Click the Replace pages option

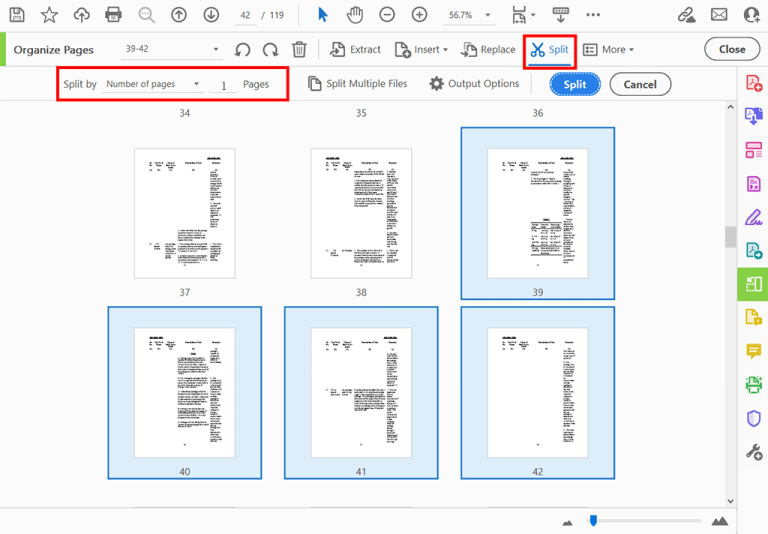488,49
